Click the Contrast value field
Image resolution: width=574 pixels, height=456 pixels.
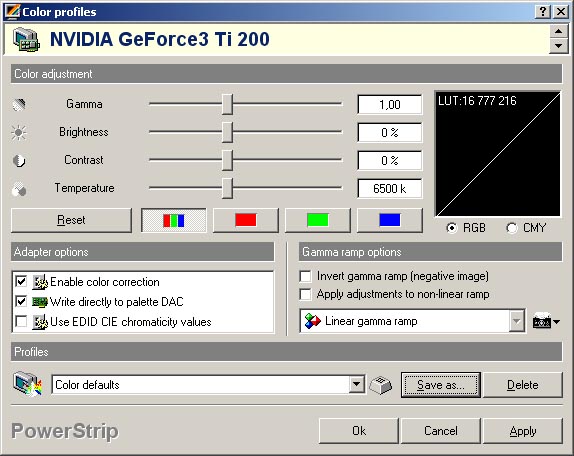tap(390, 161)
